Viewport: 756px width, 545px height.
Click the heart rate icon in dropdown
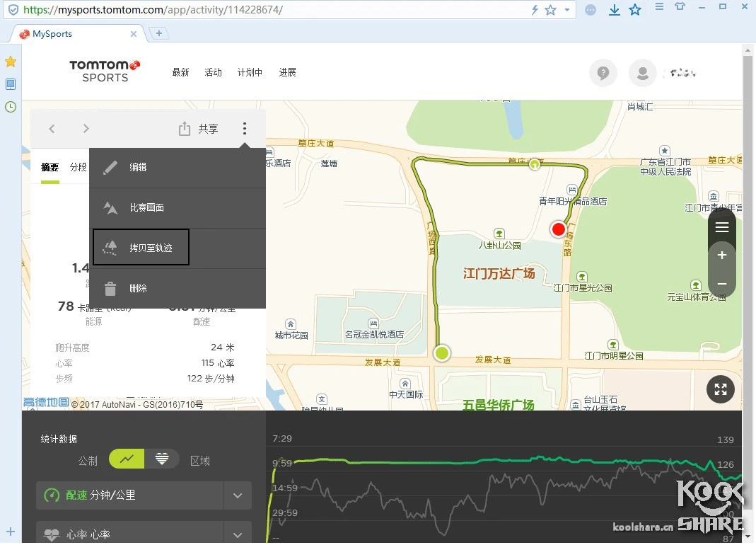coord(52,534)
